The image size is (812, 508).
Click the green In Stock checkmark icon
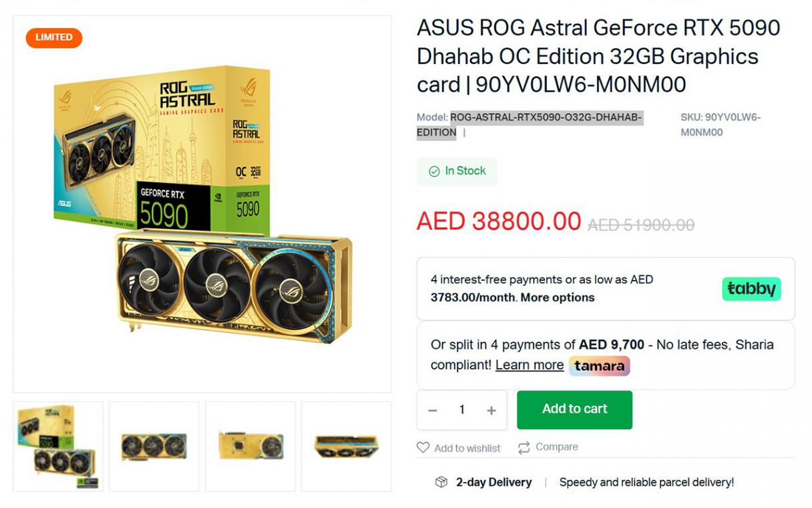coord(434,171)
